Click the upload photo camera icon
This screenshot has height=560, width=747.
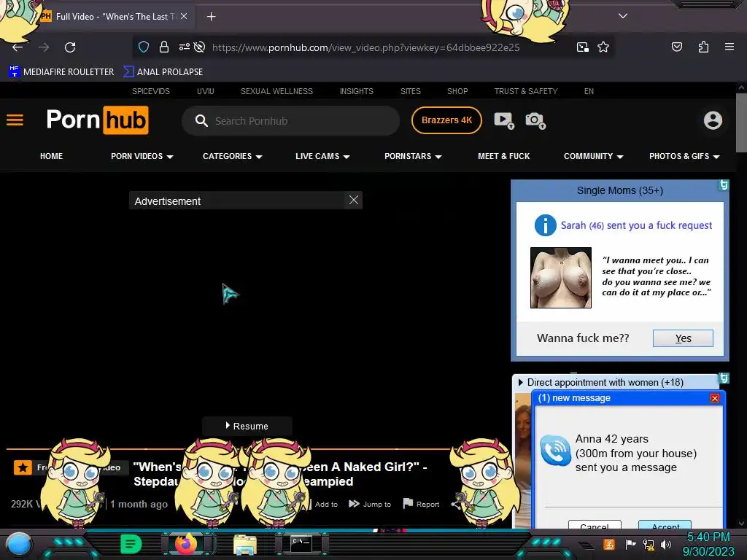[x=535, y=120]
